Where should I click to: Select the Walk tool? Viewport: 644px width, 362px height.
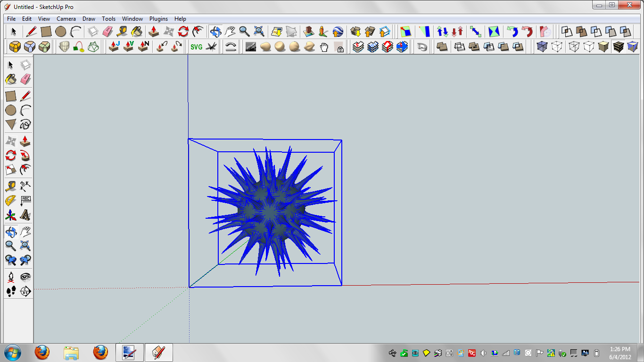pyautogui.click(x=10, y=291)
